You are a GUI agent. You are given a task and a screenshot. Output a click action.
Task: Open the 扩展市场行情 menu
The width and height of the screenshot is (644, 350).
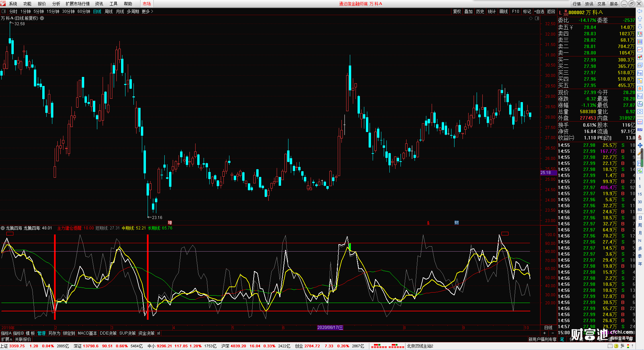pyautogui.click(x=78, y=4)
